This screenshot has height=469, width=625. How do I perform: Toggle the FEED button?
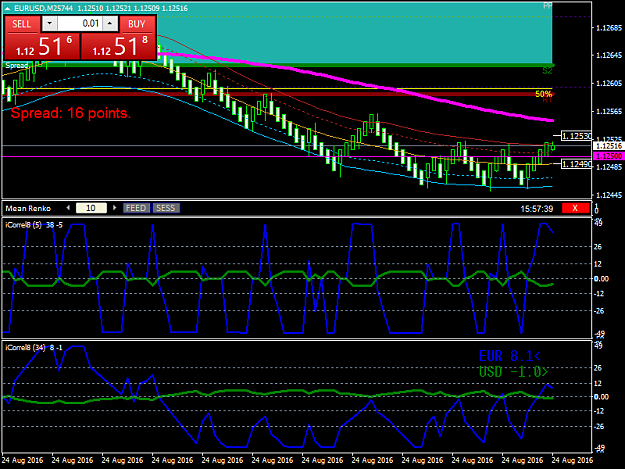pyautogui.click(x=136, y=208)
